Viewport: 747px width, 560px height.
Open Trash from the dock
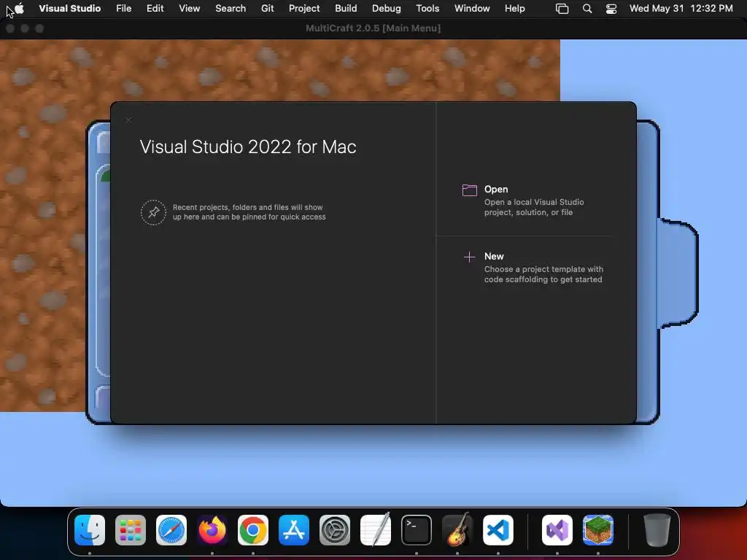click(657, 530)
